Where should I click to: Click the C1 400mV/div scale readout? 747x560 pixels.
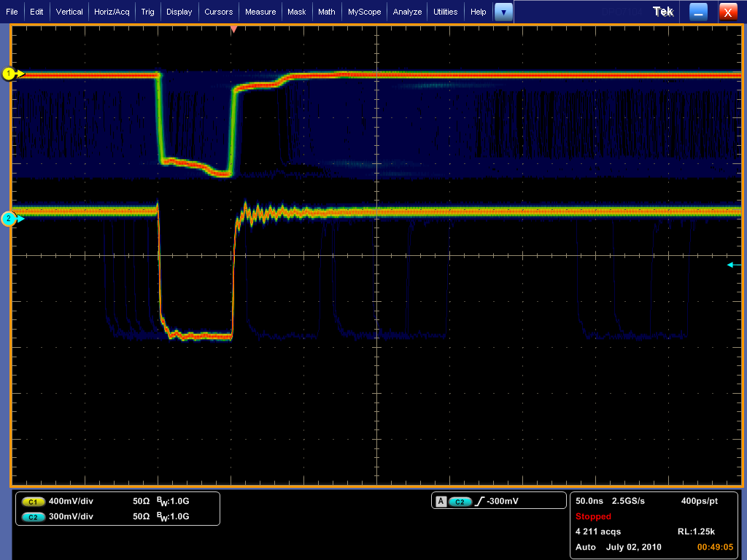(71, 501)
